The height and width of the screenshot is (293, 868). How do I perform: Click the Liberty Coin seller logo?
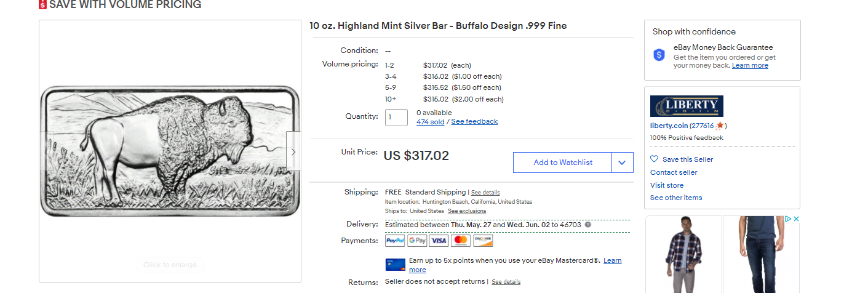pos(687,106)
